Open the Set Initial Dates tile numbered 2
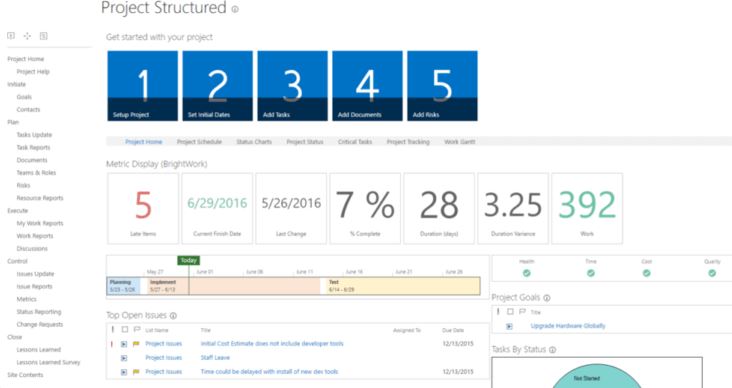This screenshot has width=732, height=388. tap(218, 86)
